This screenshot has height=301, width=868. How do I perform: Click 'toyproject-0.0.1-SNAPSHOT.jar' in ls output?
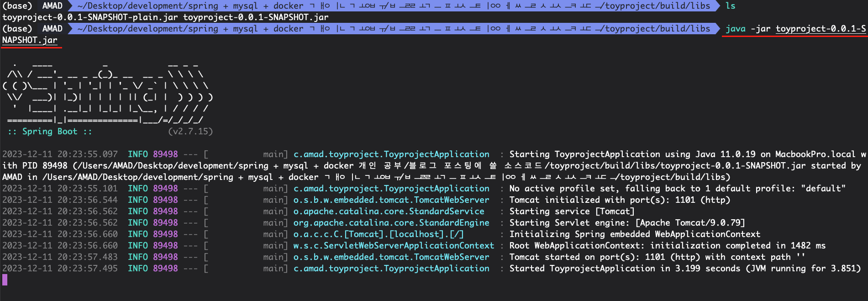[x=256, y=17]
